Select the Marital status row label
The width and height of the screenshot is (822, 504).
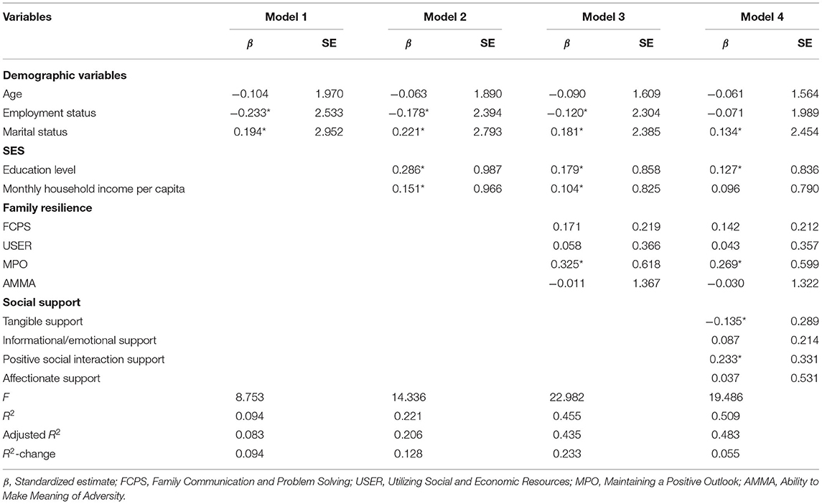pos(35,131)
